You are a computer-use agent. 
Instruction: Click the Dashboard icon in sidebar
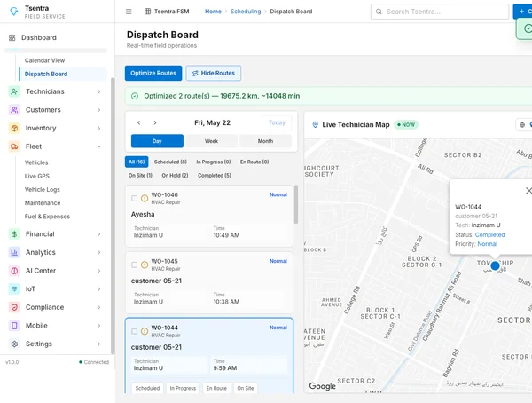coord(12,37)
